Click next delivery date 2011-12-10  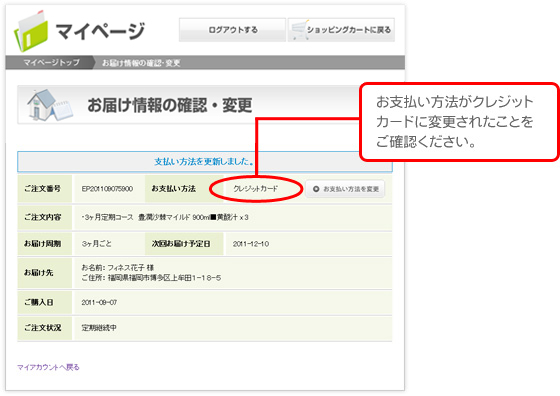(x=251, y=244)
